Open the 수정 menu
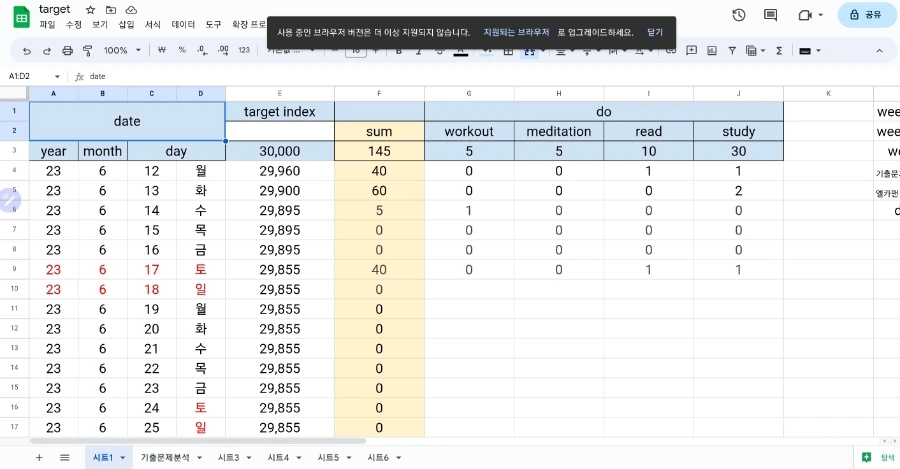The height and width of the screenshot is (469, 900). tap(73, 25)
